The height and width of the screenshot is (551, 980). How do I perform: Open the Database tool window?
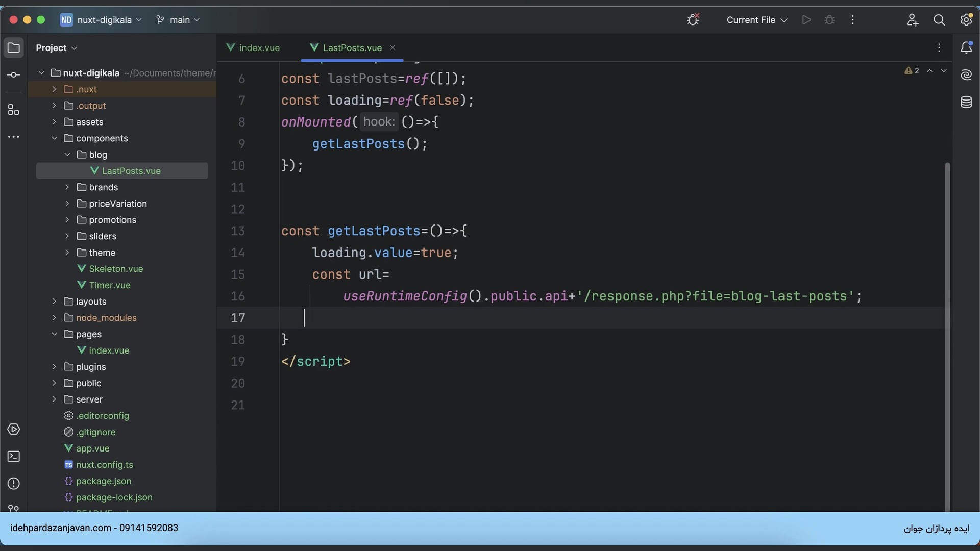pos(966,103)
